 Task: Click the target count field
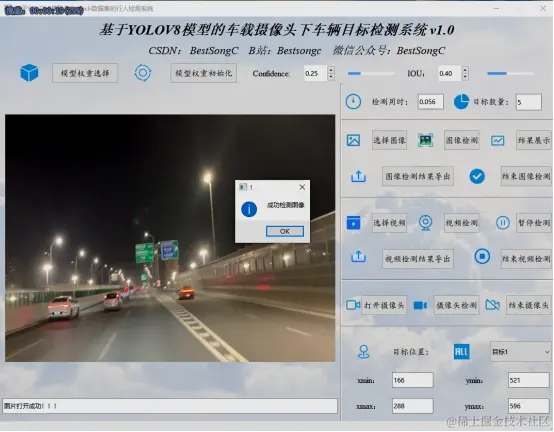[529, 102]
